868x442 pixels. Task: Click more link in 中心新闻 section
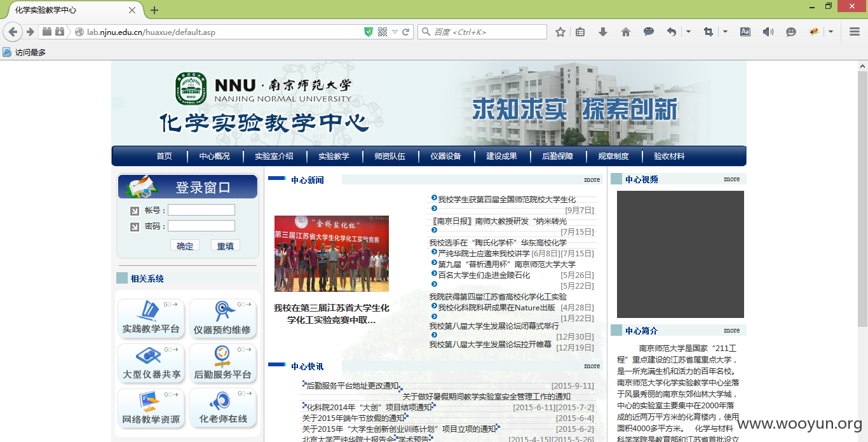[x=592, y=179]
